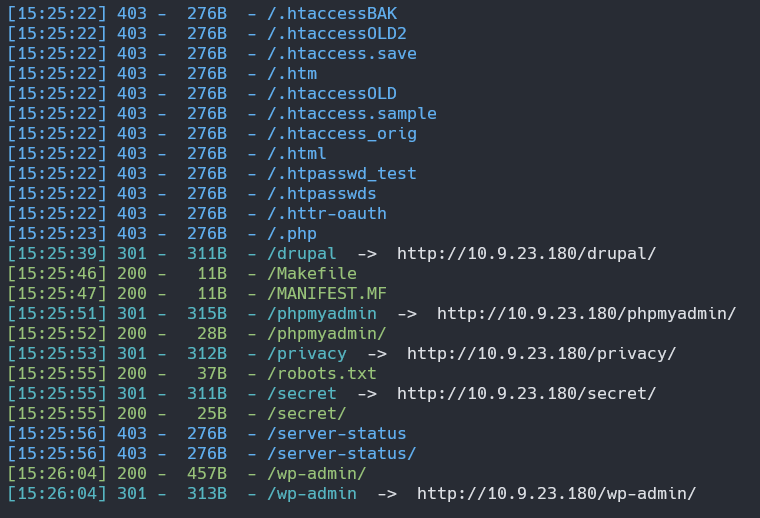Screen dimensions: 760x518
Task: Click the /robots.txt path
Action: 321,373
